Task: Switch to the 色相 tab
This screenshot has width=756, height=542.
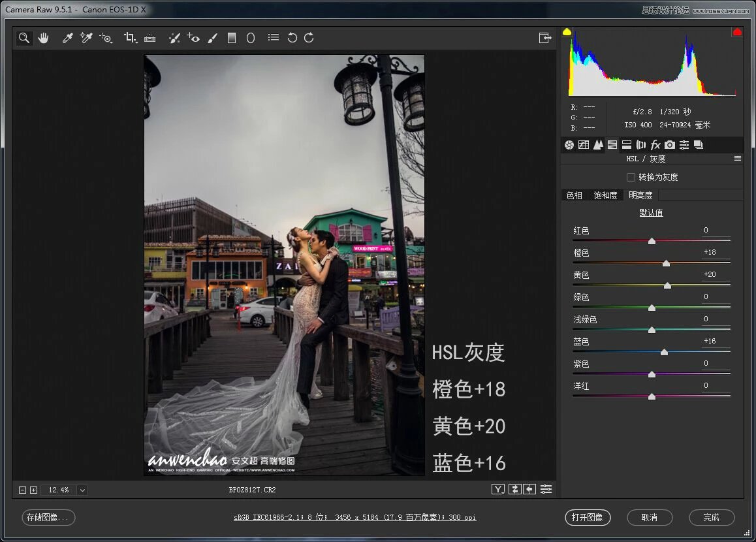Action: pyautogui.click(x=574, y=195)
